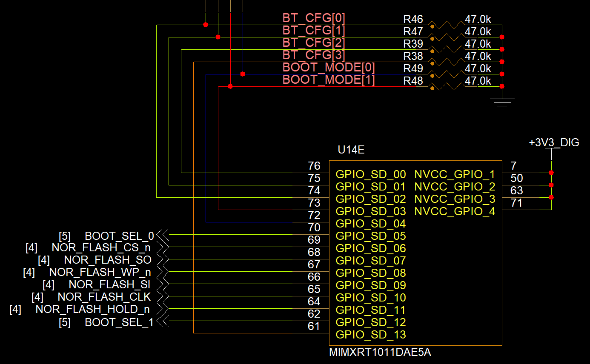Viewport: 590px width, 364px height.
Task: Select the BT_CFG[0] net label
Action: (x=314, y=18)
